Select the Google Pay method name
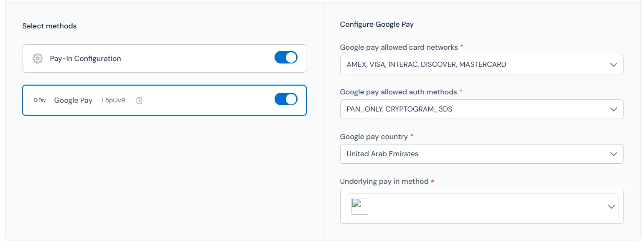Viewport: 644px width, 251px height. click(x=73, y=100)
